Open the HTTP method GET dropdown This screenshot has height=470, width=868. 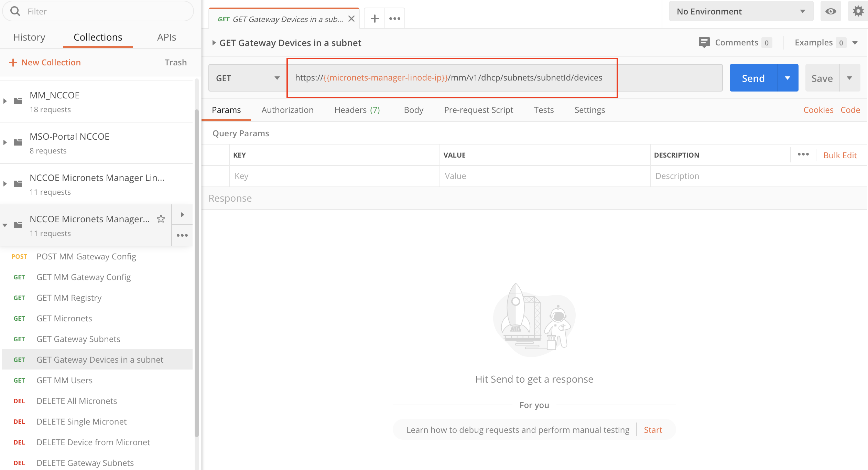click(248, 78)
